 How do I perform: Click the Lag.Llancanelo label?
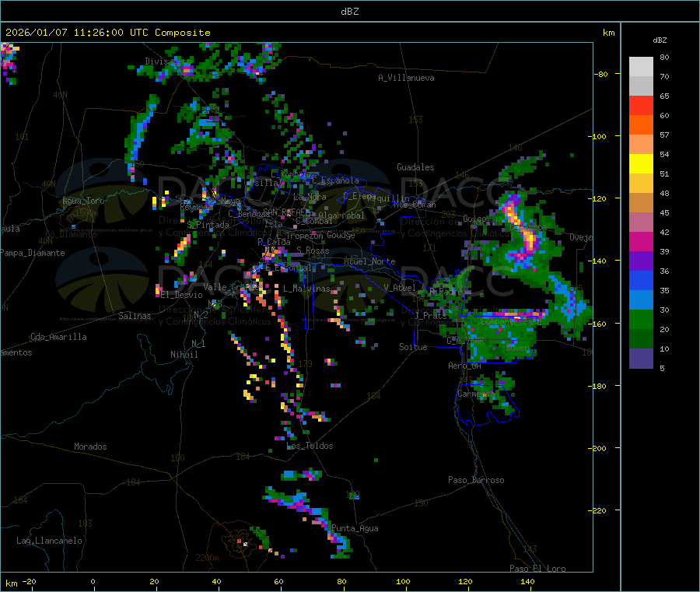point(49,541)
